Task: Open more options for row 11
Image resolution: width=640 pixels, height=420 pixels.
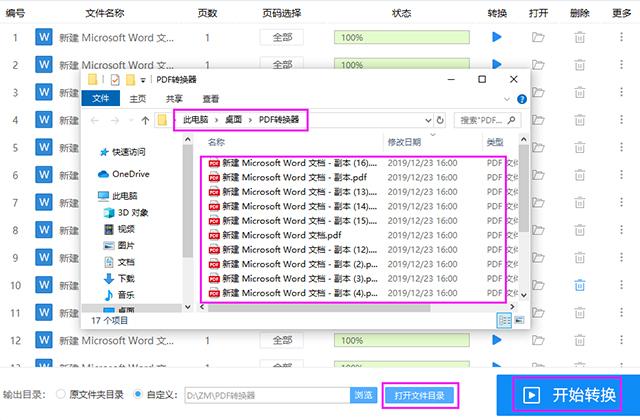Action: pyautogui.click(x=621, y=312)
